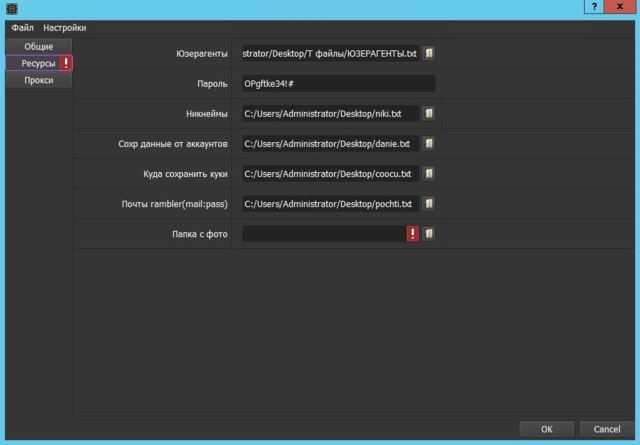Viewport: 640px width, 445px height.
Task: Focus the empty Папка с фото field
Action: click(322, 234)
